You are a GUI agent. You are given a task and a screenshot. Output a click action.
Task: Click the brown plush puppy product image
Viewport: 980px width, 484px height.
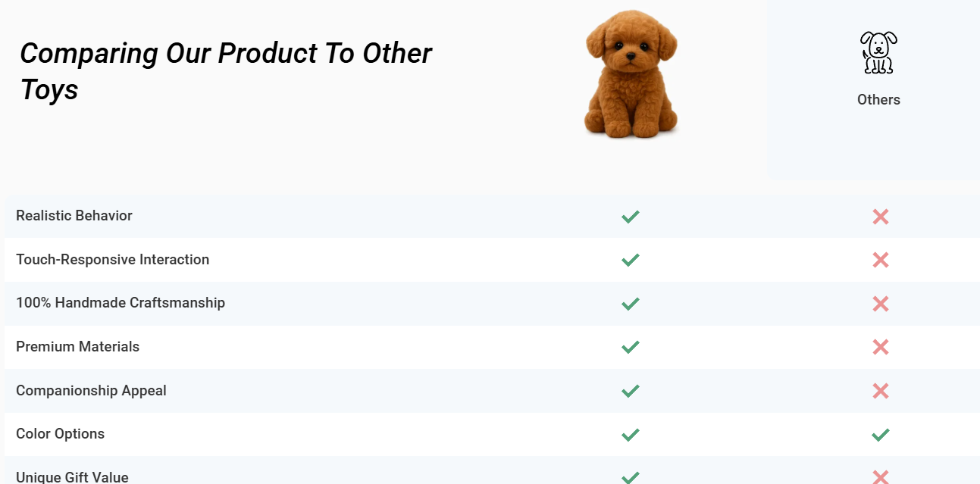[631, 74]
